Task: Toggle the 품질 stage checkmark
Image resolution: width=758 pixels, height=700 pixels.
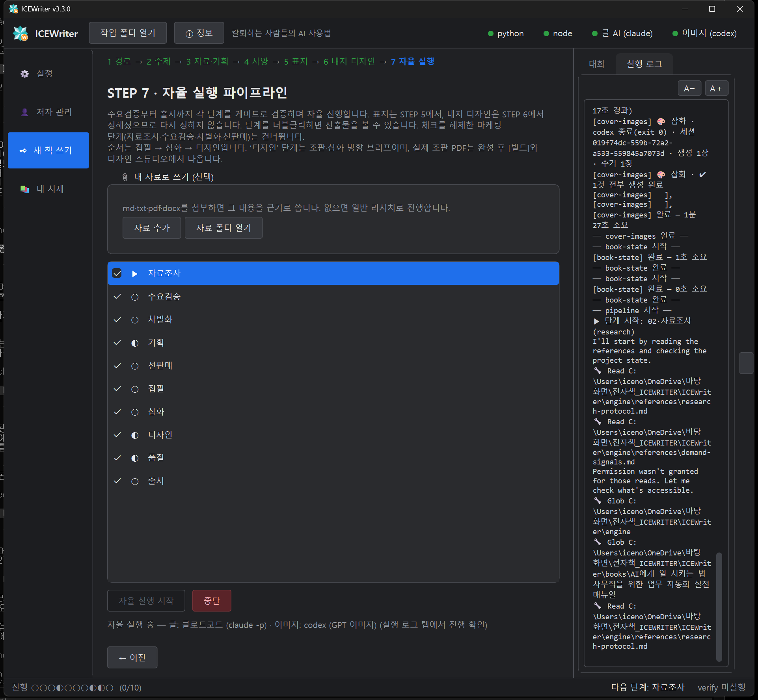Action: (x=117, y=458)
